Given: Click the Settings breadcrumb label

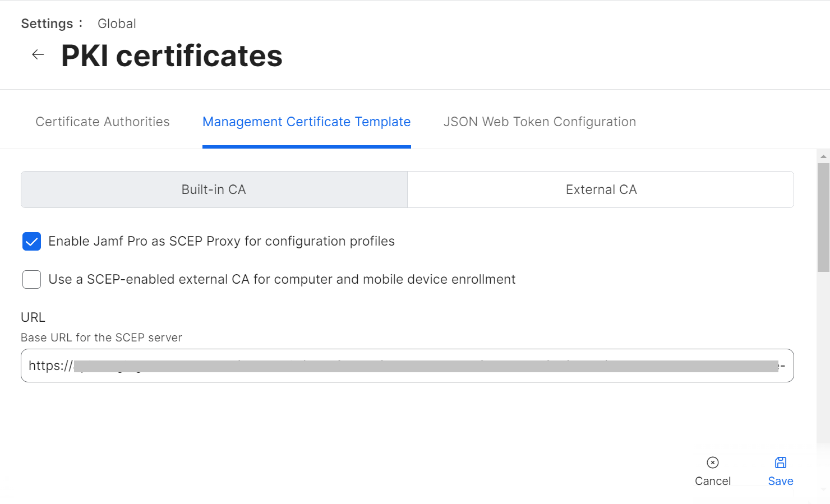Looking at the screenshot, I should click(x=47, y=24).
